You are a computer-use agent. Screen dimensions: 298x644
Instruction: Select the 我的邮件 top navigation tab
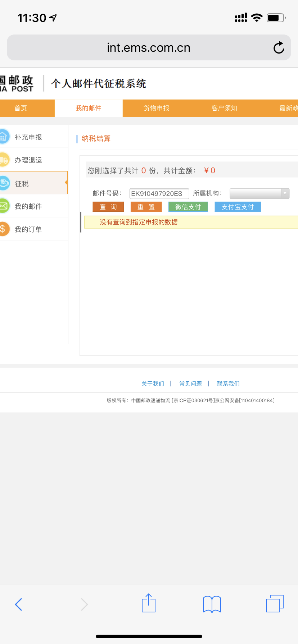coord(89,108)
